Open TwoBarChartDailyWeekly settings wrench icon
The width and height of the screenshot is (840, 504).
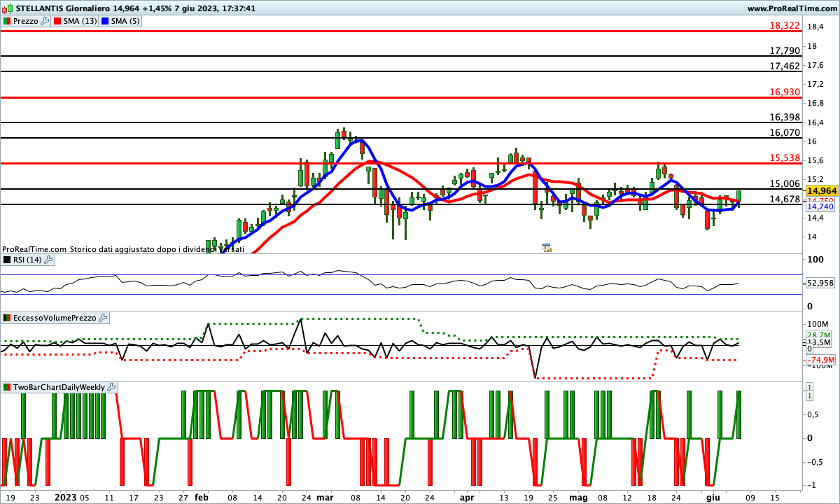(x=111, y=387)
